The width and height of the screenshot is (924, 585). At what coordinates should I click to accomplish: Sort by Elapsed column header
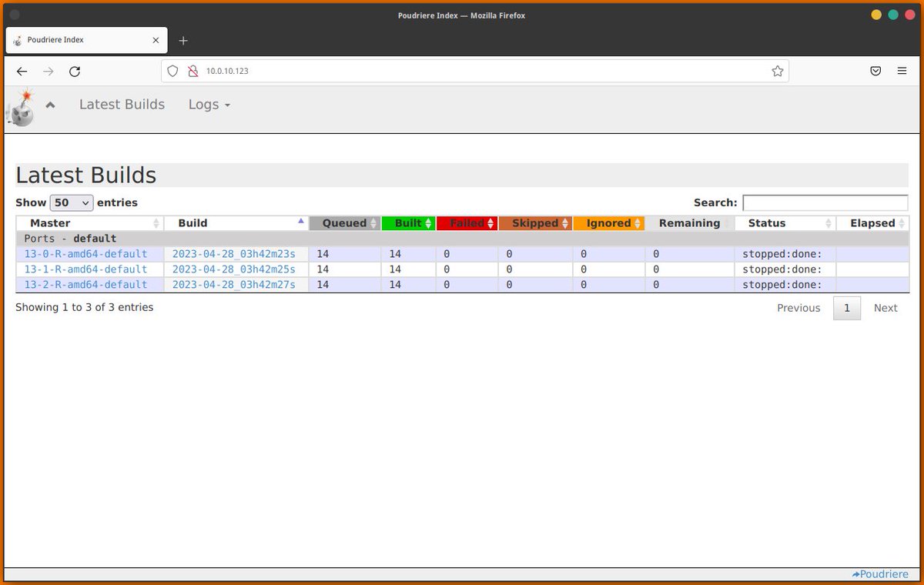tap(872, 223)
